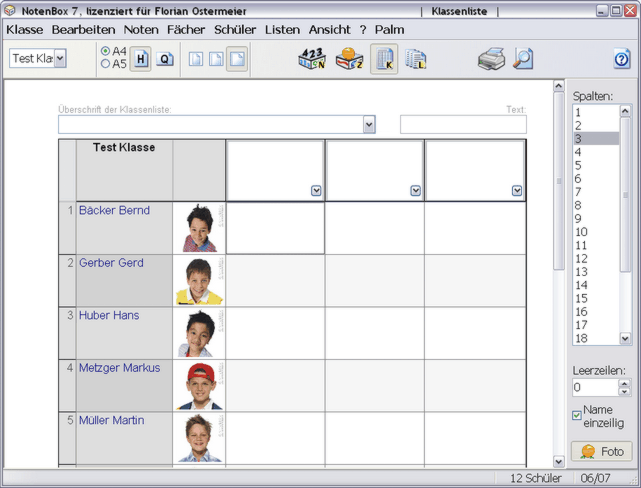Open the Noten menu

point(141,30)
